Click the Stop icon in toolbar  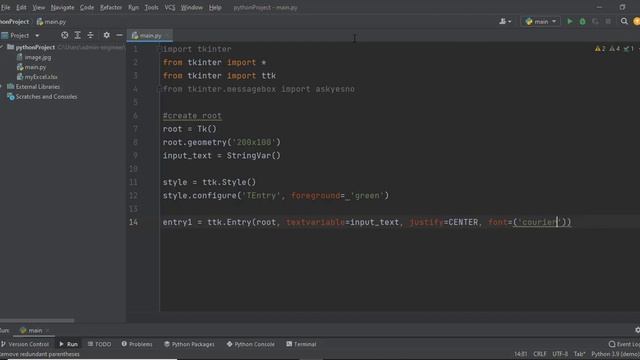coord(608,21)
